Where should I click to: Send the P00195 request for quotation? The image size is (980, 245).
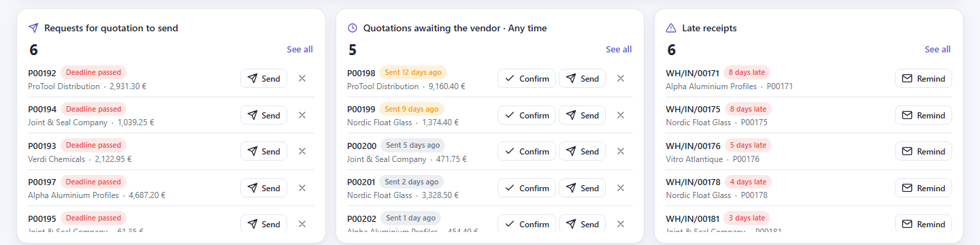(263, 224)
